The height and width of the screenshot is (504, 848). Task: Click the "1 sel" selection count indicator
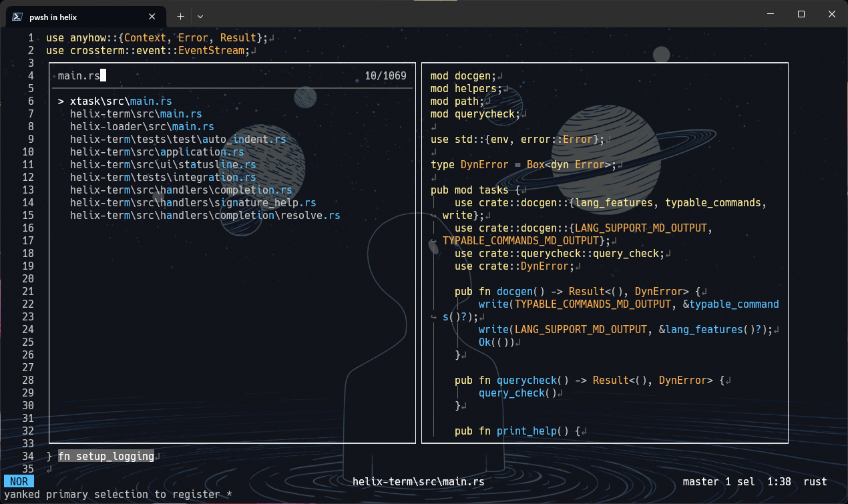[740, 481]
